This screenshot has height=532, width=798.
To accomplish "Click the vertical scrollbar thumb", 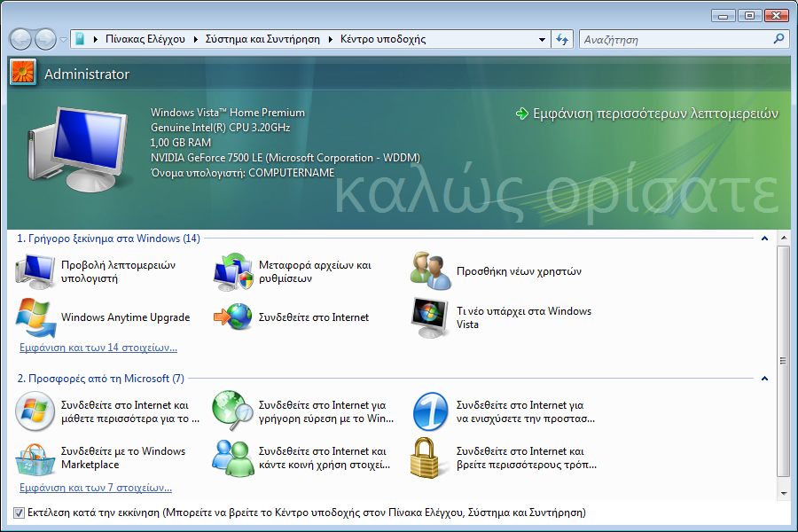I will point(783,361).
